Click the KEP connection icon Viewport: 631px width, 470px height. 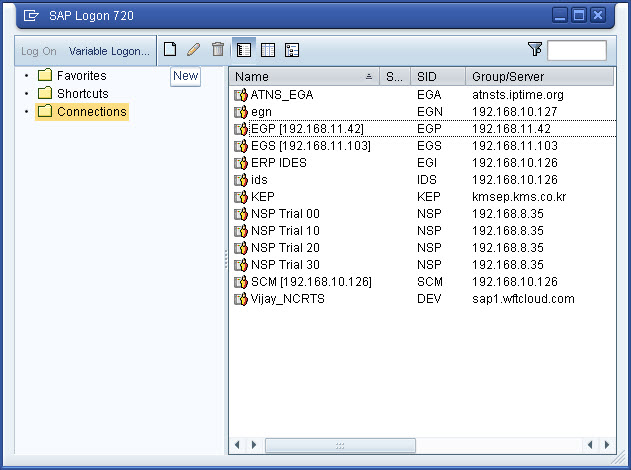pyautogui.click(x=241, y=197)
